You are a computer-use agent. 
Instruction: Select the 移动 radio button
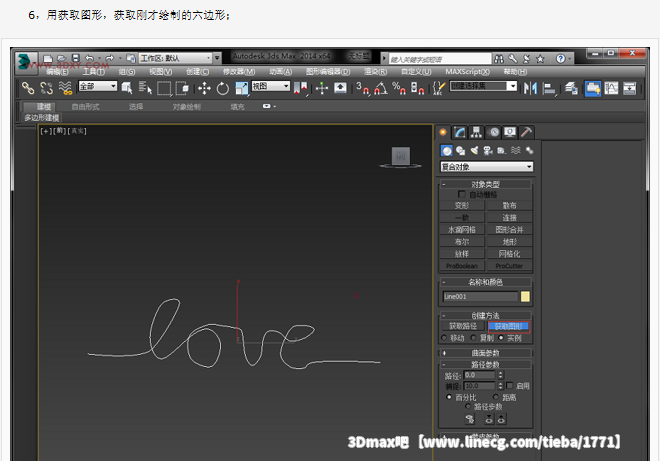[444, 338]
